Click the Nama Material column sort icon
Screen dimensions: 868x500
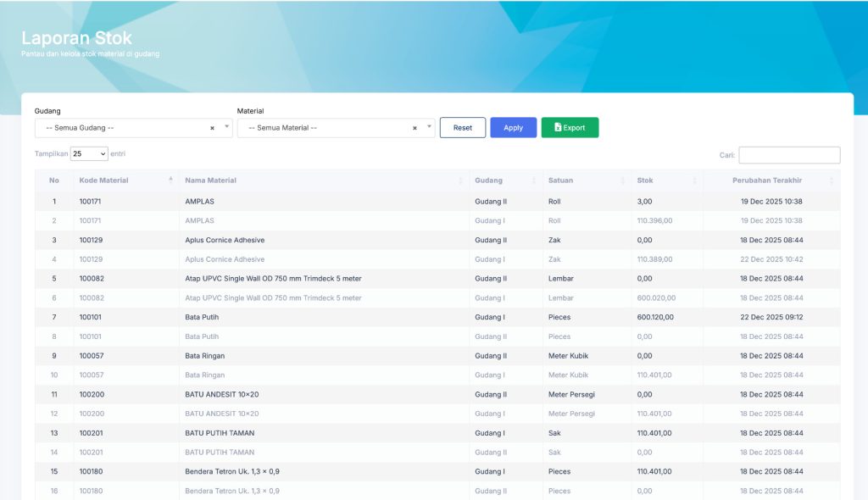(460, 181)
